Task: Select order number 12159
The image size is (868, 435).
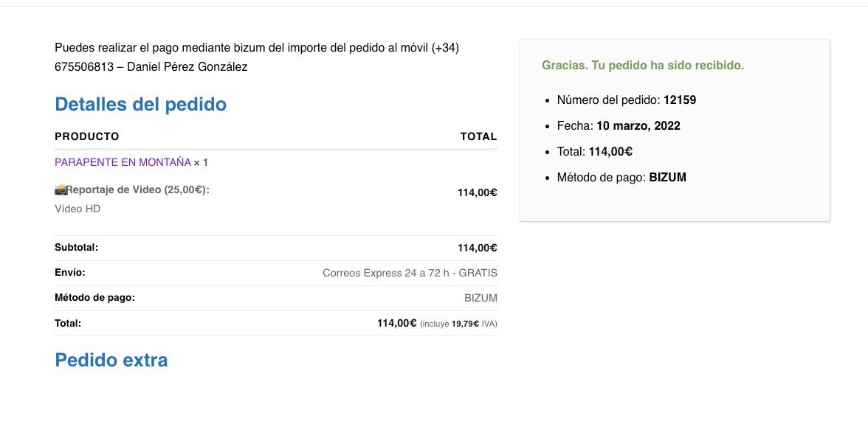Action: click(x=680, y=100)
